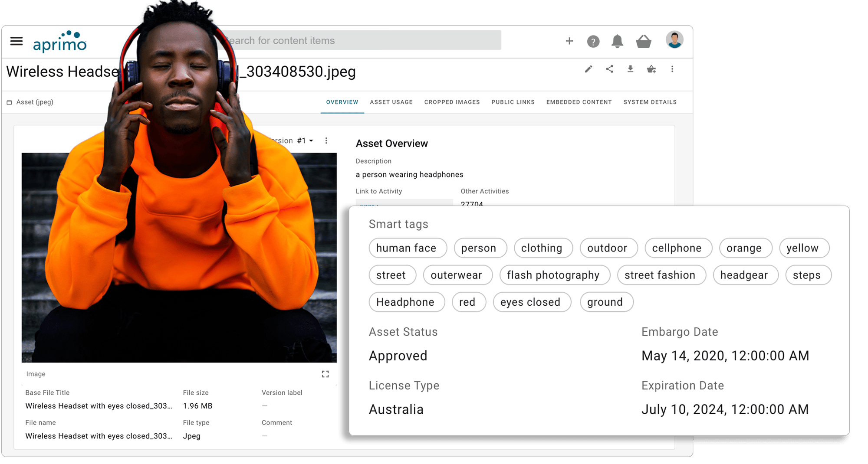Click the 'yellow' smart tag

[x=804, y=248]
